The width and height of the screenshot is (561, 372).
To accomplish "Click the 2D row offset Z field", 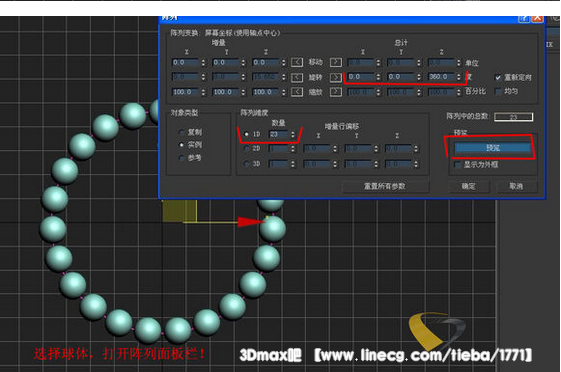I will point(399,148).
